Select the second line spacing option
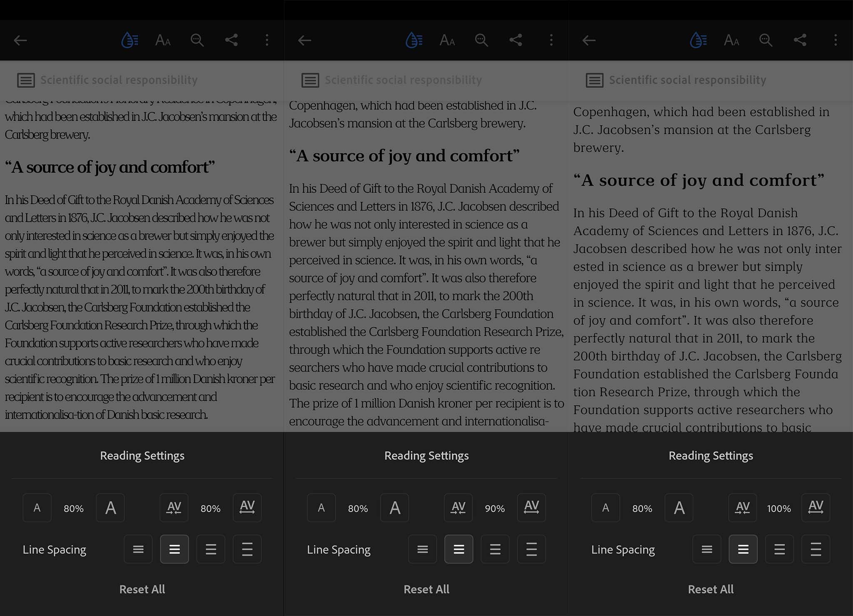Image resolution: width=853 pixels, height=616 pixels. click(175, 549)
